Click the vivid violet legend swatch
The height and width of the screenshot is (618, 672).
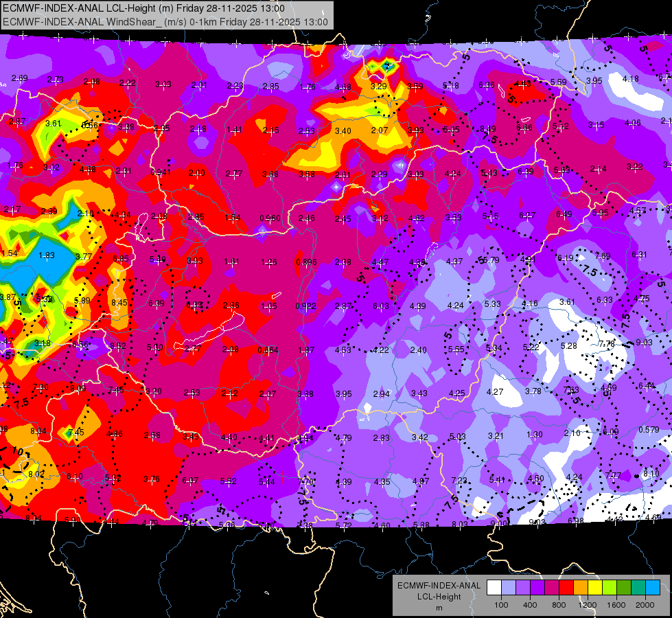click(x=537, y=587)
